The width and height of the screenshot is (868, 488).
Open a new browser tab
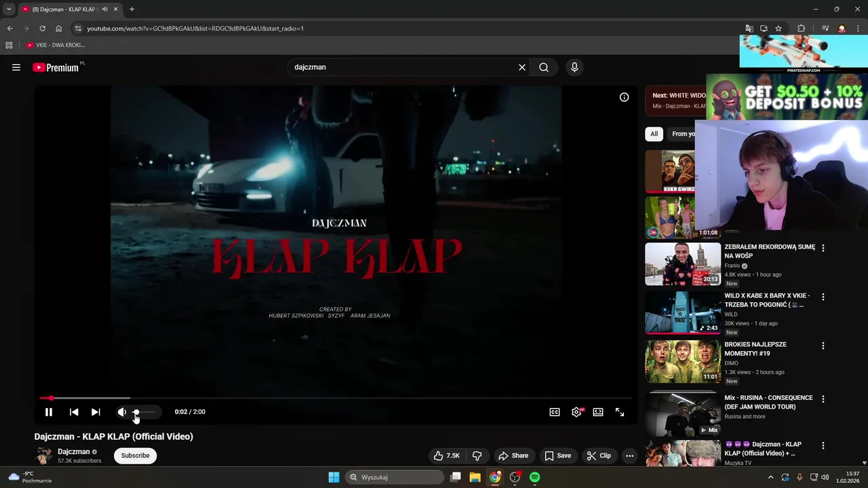click(x=132, y=9)
